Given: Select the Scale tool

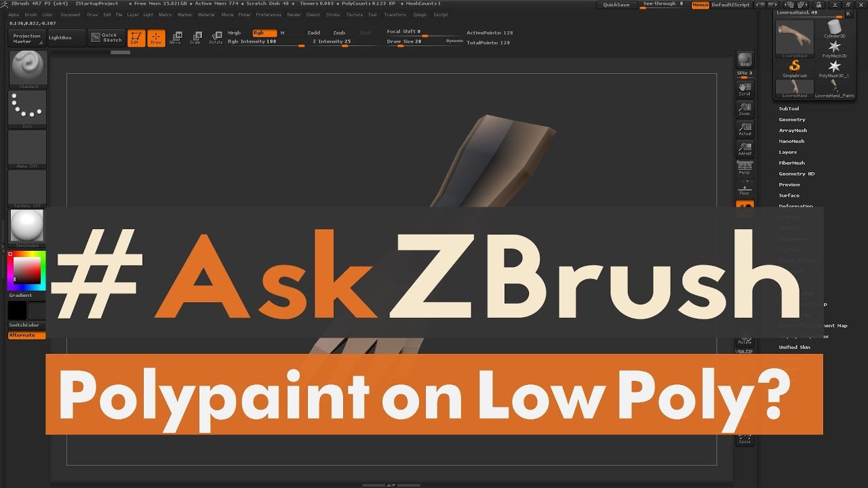Looking at the screenshot, I should click(195, 38).
